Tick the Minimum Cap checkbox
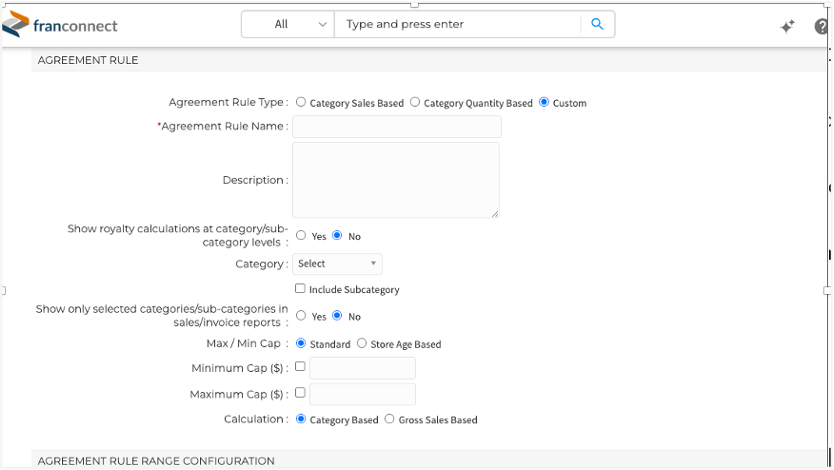The width and height of the screenshot is (834, 470). pyautogui.click(x=300, y=366)
